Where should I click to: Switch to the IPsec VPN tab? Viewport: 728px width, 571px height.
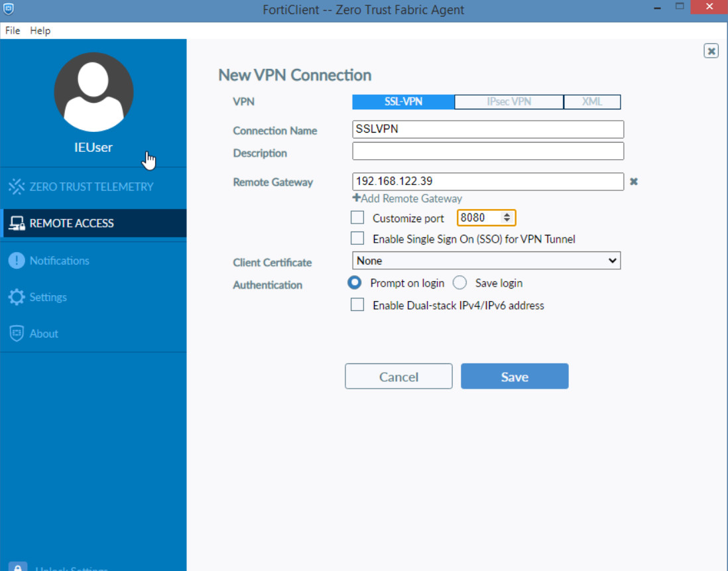point(509,101)
